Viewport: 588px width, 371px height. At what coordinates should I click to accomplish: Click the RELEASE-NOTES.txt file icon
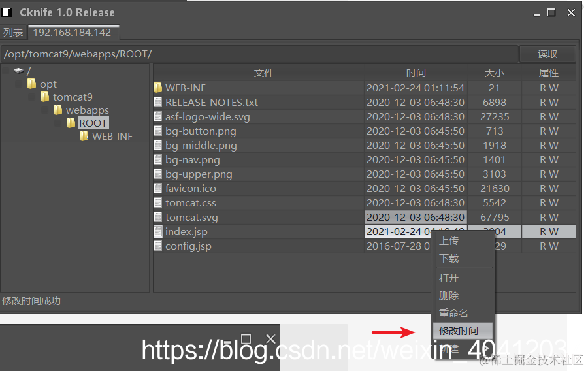pyautogui.click(x=158, y=102)
